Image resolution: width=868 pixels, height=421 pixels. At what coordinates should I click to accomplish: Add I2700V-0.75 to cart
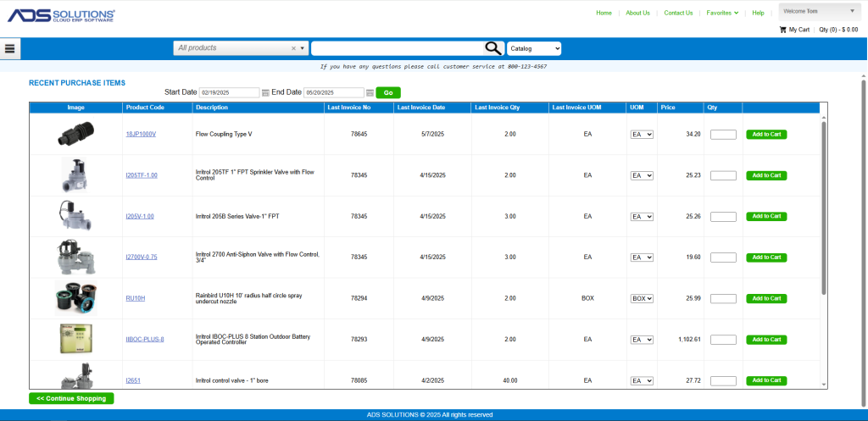tap(766, 258)
